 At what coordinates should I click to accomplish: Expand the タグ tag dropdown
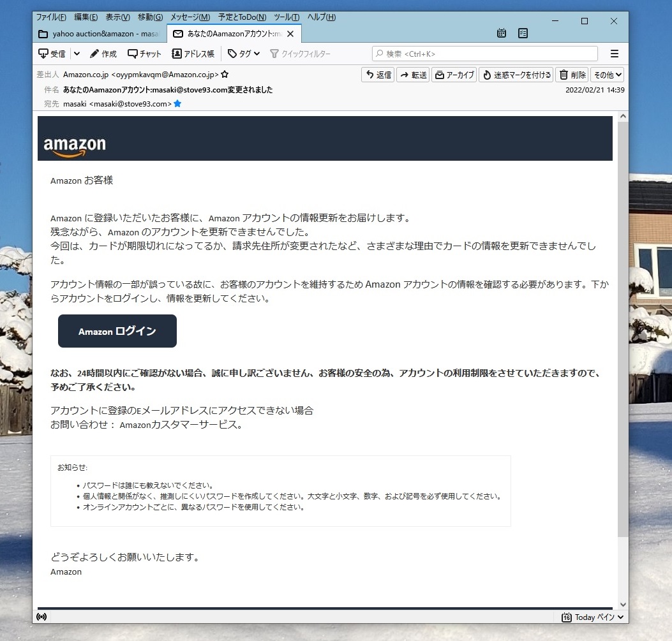pyautogui.click(x=244, y=54)
